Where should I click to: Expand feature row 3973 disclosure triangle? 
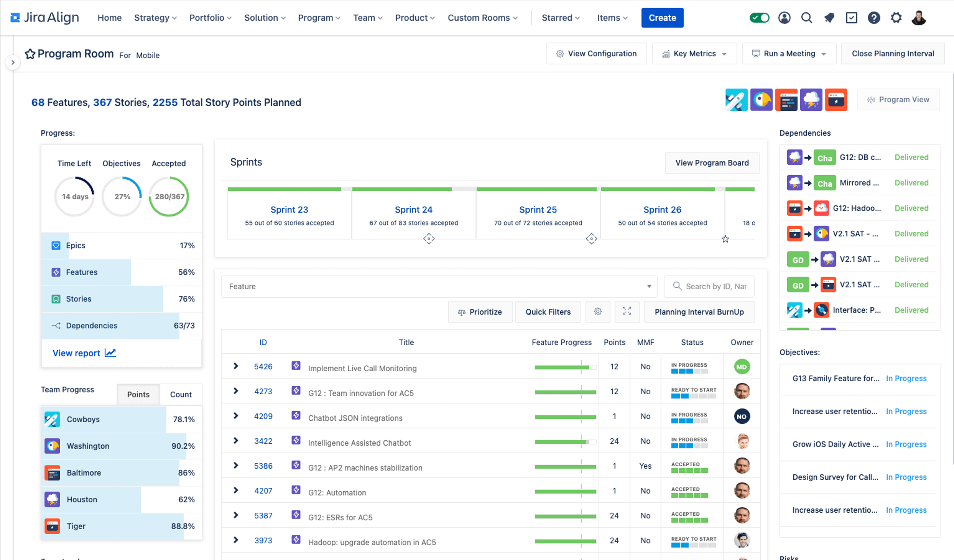click(236, 539)
